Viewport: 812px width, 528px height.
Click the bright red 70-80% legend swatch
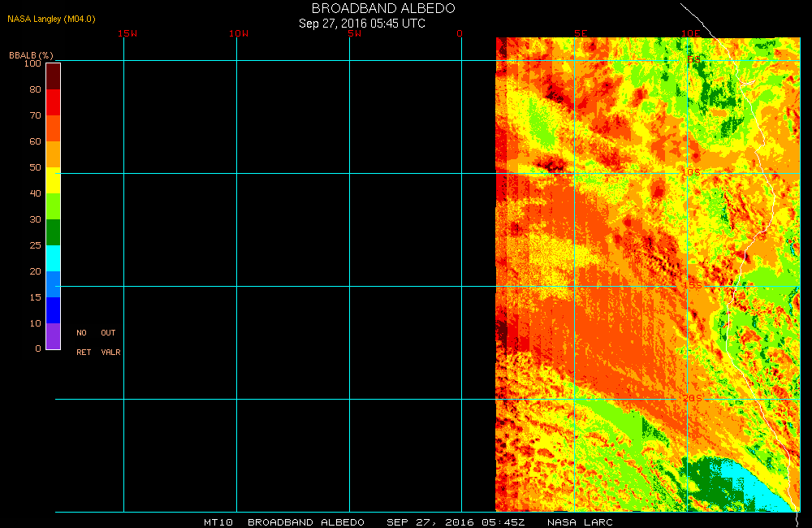tap(54, 102)
